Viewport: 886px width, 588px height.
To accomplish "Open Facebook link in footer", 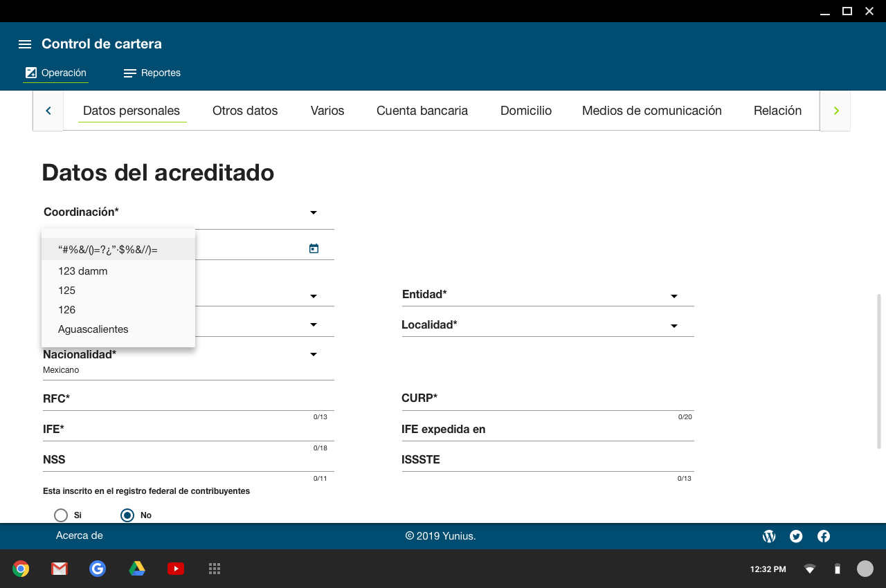I will point(824,536).
